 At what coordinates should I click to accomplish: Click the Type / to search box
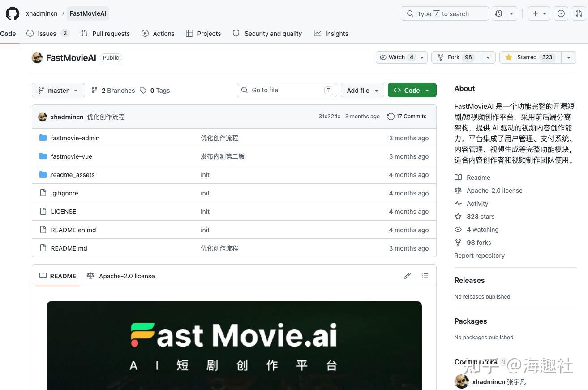tap(445, 13)
